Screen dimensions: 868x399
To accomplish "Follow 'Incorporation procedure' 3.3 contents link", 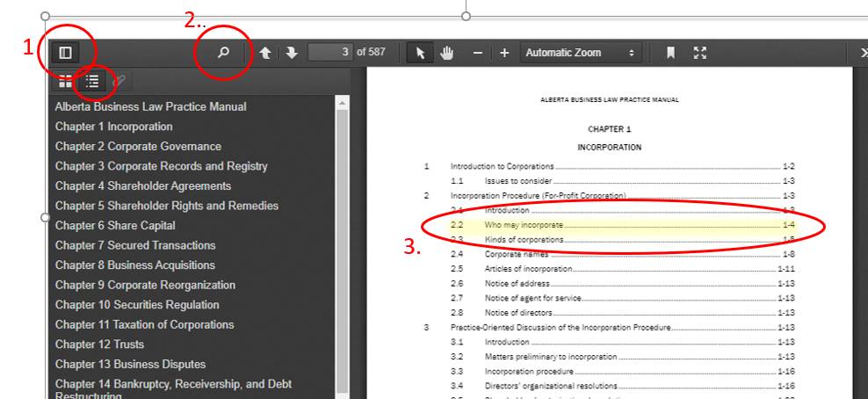I will coord(529,372).
